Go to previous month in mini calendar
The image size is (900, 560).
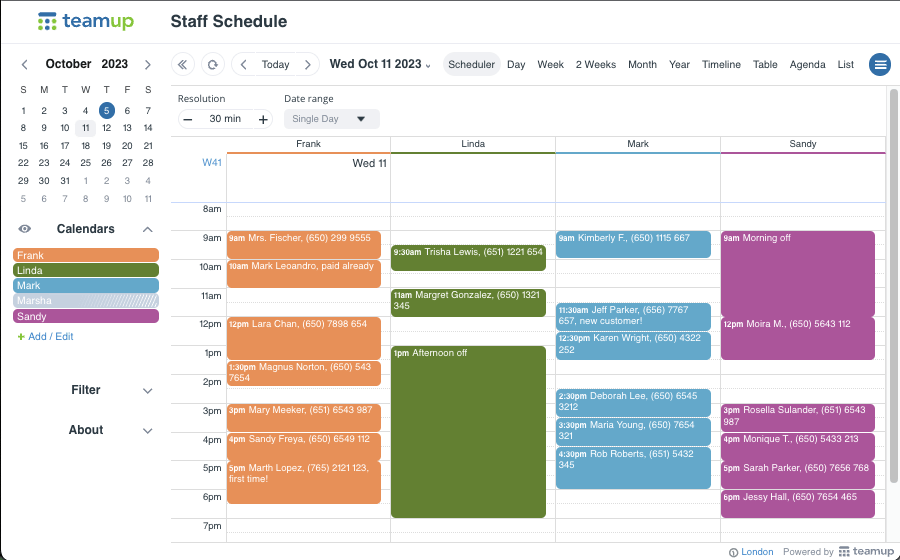pyautogui.click(x=25, y=64)
